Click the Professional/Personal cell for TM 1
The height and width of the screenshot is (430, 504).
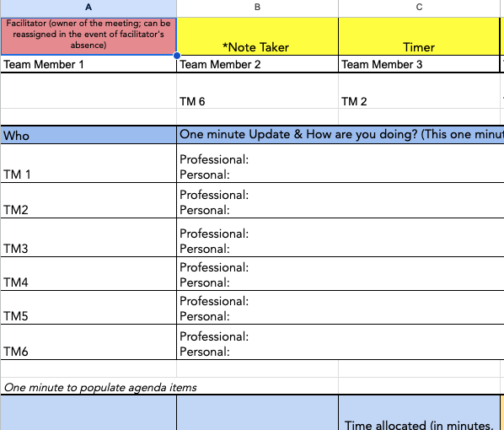click(340, 164)
